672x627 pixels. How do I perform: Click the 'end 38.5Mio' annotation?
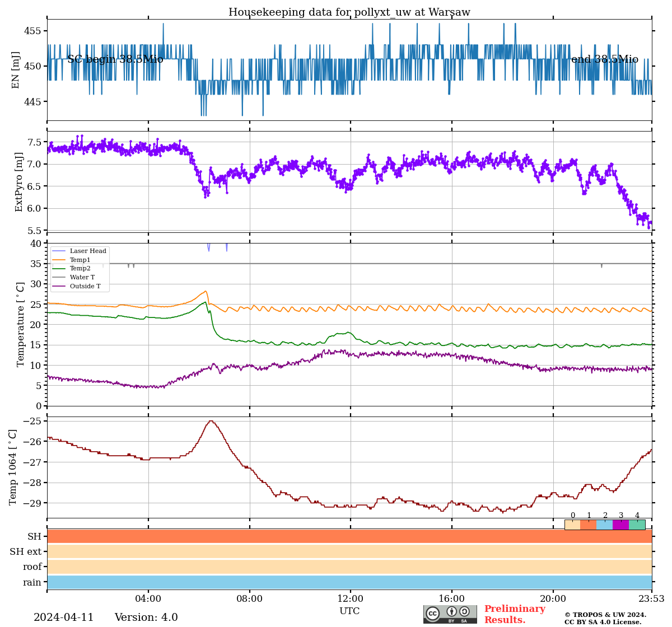click(605, 59)
